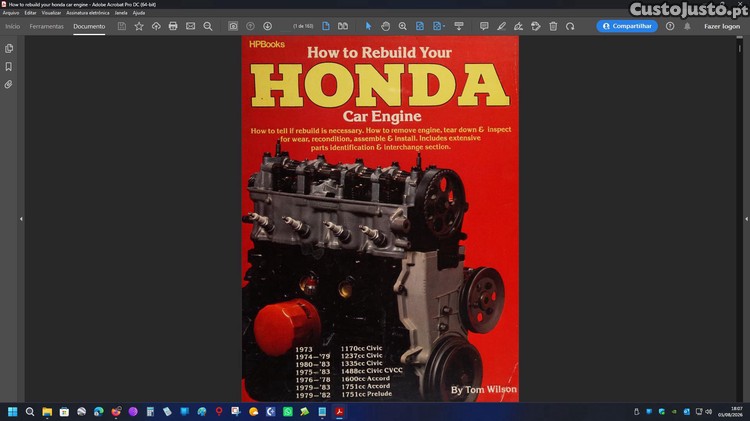
Task: Fit page to window icon
Action: click(419, 26)
